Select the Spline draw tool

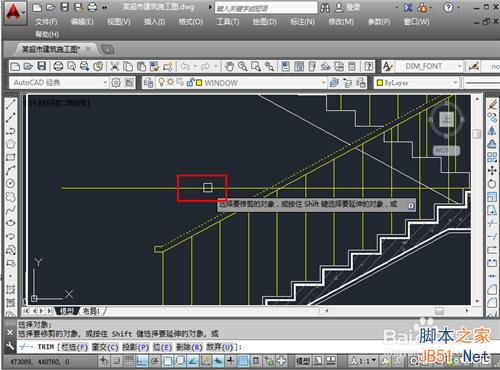[x=10, y=210]
